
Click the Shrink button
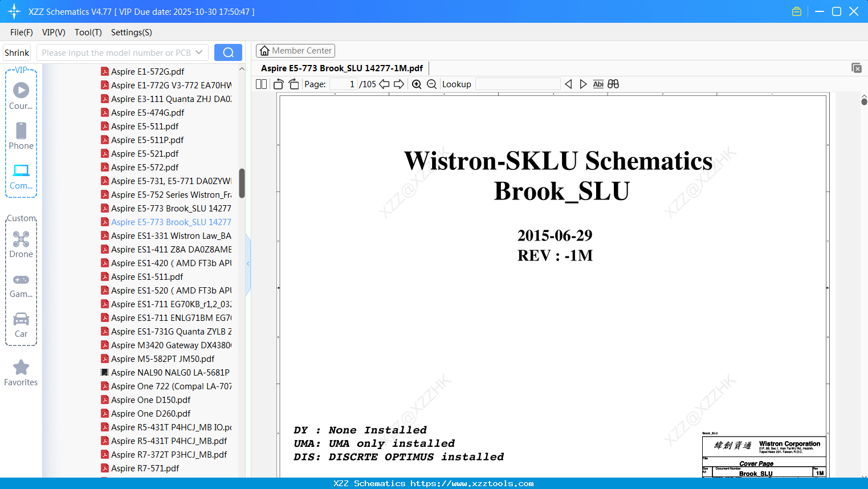click(x=17, y=52)
